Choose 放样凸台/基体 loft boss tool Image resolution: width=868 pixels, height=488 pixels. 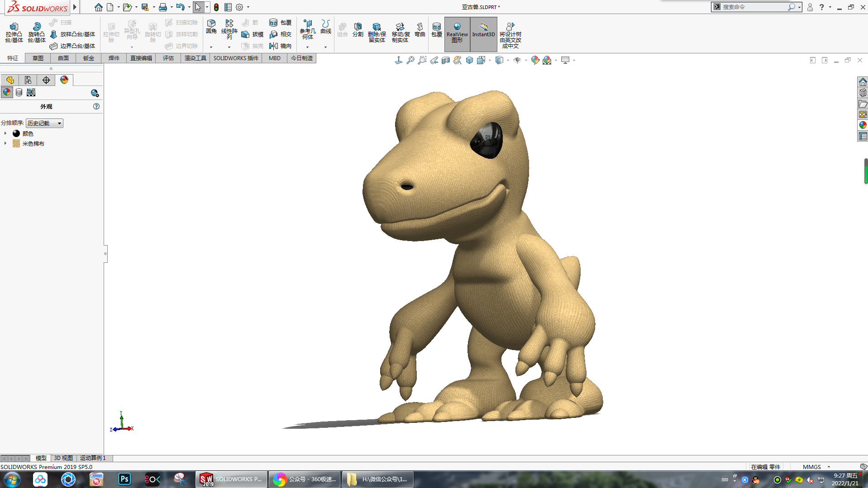click(x=72, y=34)
